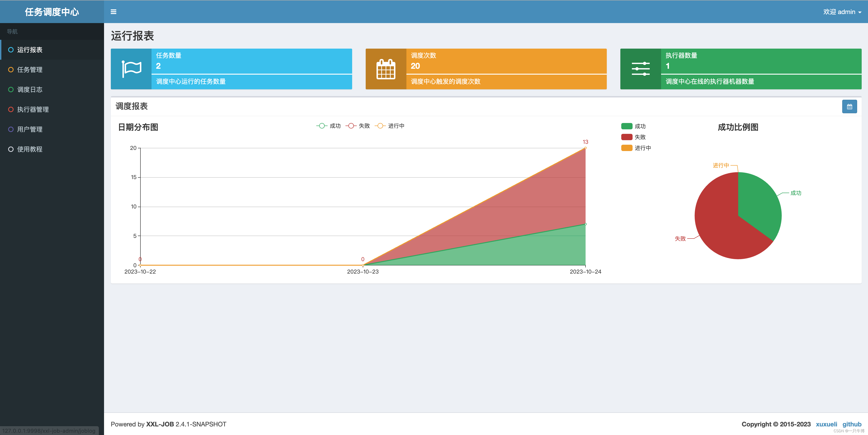Open the xuxueli footer link
This screenshot has height=435, width=868.
(826, 424)
